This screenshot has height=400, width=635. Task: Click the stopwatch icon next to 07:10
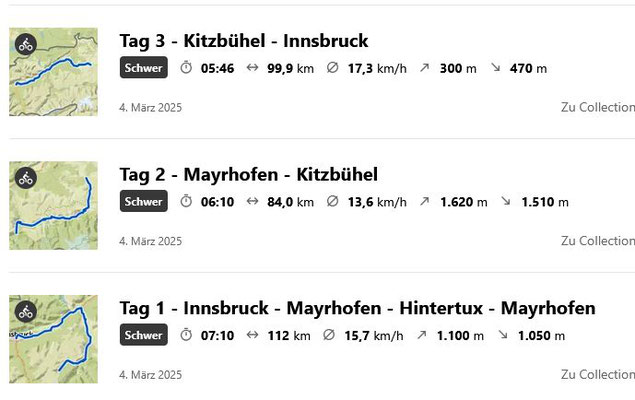coord(186,334)
